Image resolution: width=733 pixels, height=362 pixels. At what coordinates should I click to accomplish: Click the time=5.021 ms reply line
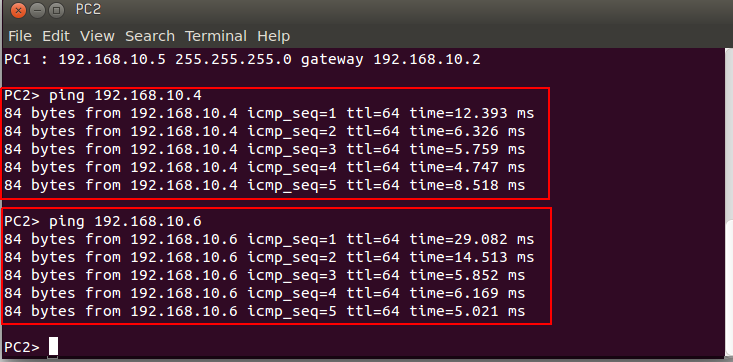point(265,311)
